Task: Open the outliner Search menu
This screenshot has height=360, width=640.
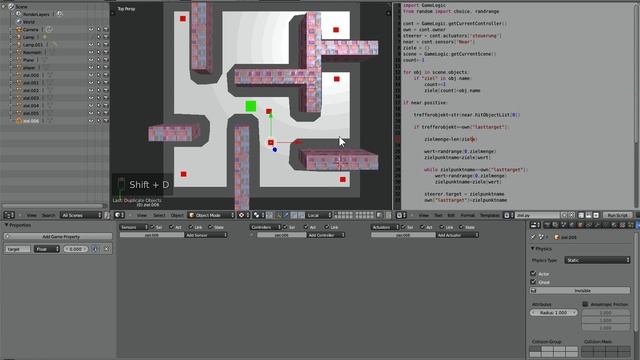Action: (48, 215)
